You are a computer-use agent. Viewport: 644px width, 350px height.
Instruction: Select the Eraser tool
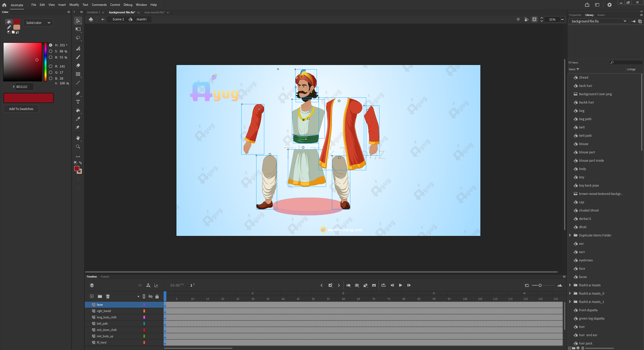pyautogui.click(x=78, y=65)
